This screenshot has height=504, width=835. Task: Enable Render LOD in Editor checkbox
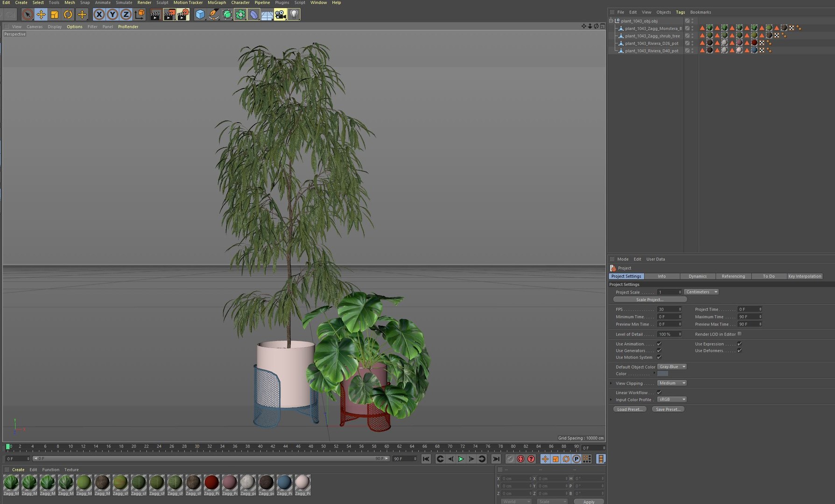739,334
